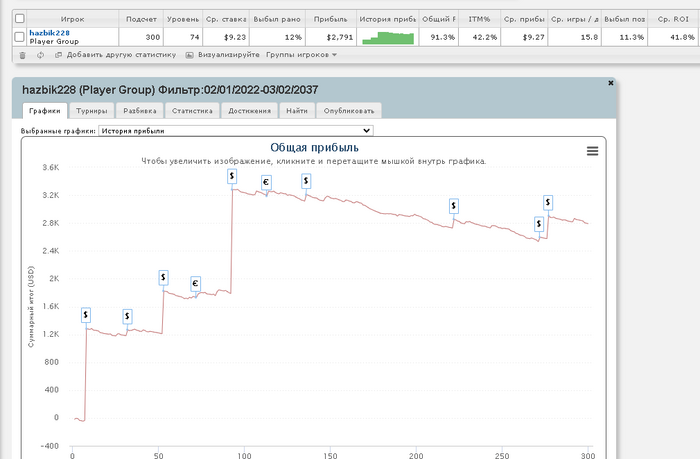Sort by the Уровень column header

(x=183, y=19)
